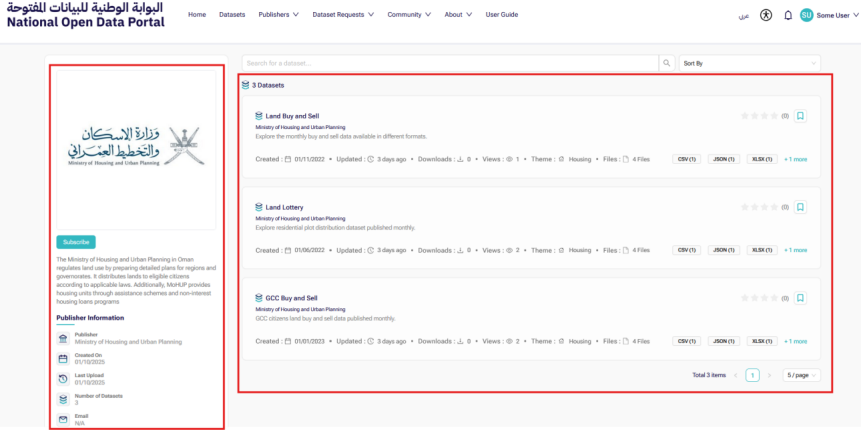
Task: Open the User Guide menu item
Action: (x=501, y=15)
